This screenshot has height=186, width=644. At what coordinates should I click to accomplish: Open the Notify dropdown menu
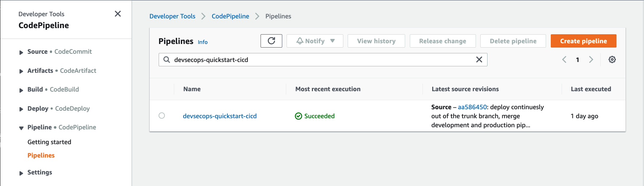pyautogui.click(x=315, y=41)
